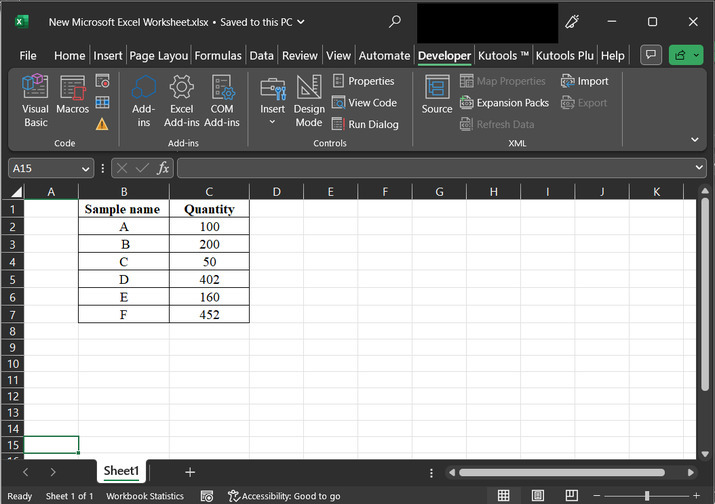715x504 pixels.
Task: Open COM Add-ins dialog
Action: pos(222,100)
